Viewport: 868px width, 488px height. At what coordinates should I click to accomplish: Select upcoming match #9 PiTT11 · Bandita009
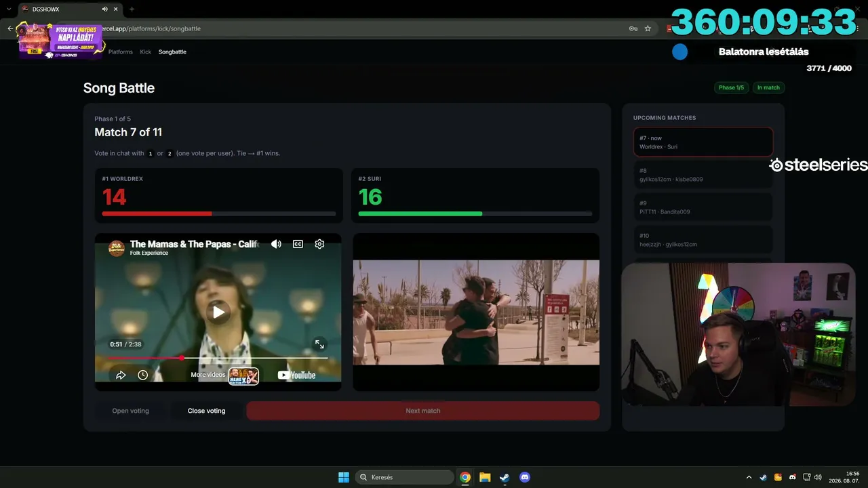(703, 207)
